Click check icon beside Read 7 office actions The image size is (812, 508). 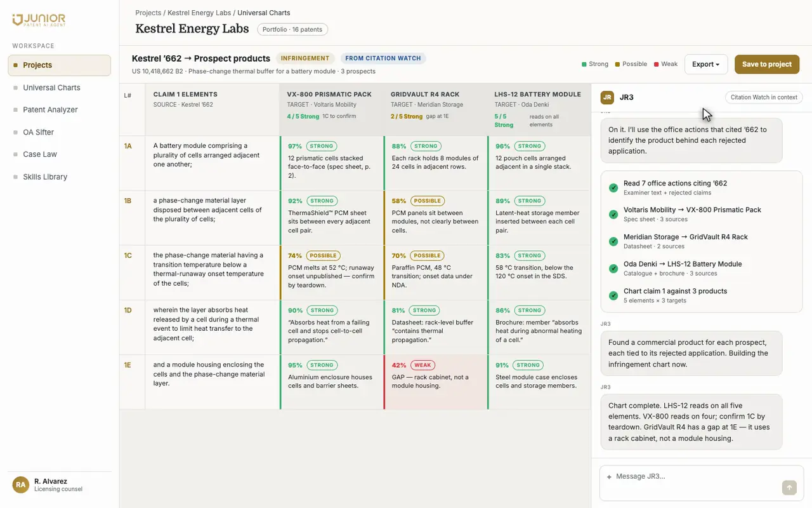point(613,188)
